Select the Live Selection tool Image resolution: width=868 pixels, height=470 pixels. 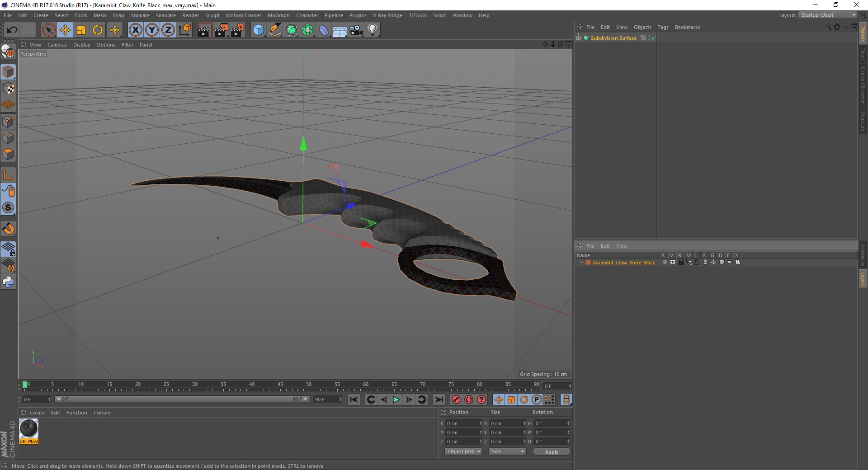(x=48, y=30)
